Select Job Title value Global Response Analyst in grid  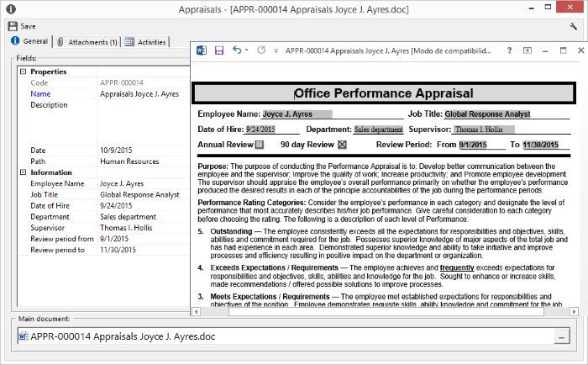pos(139,194)
